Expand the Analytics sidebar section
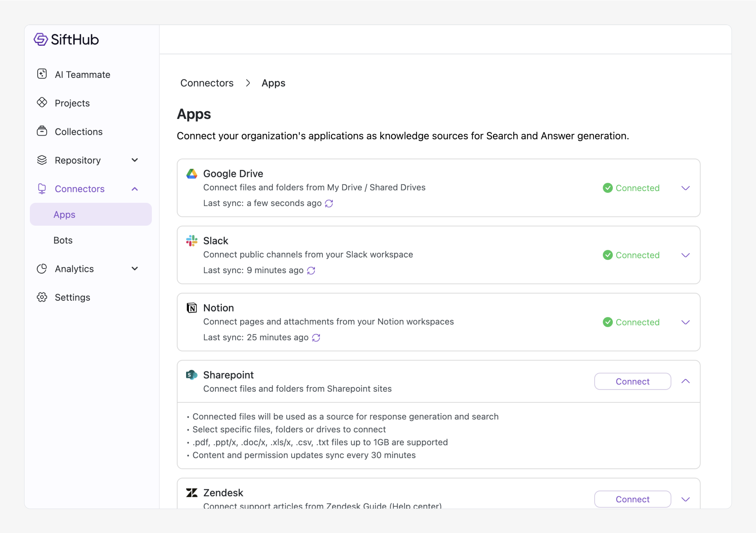 point(135,269)
